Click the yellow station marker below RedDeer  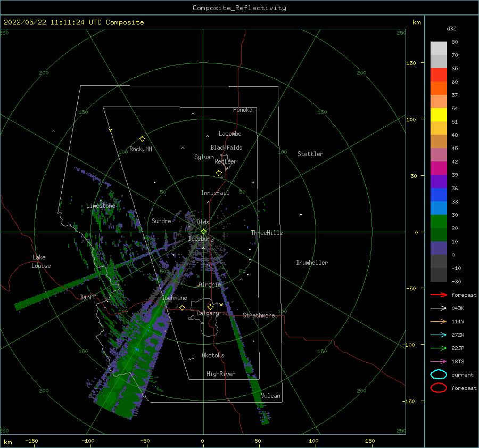[x=219, y=173]
